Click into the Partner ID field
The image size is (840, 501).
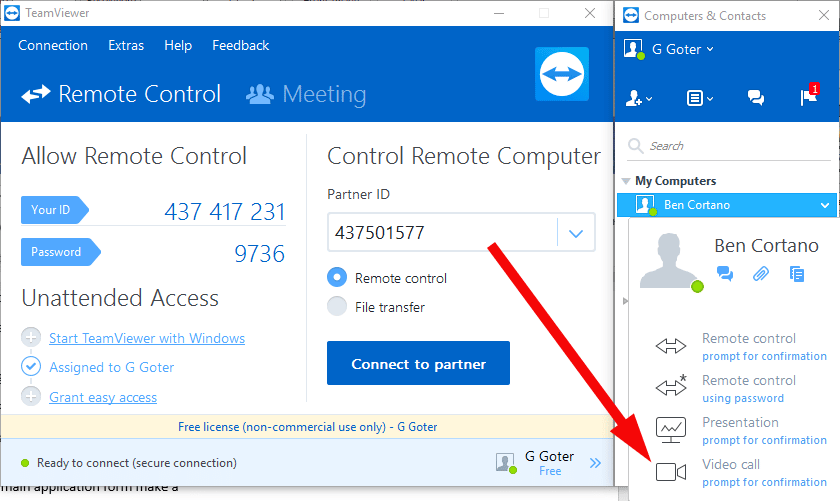tap(442, 233)
